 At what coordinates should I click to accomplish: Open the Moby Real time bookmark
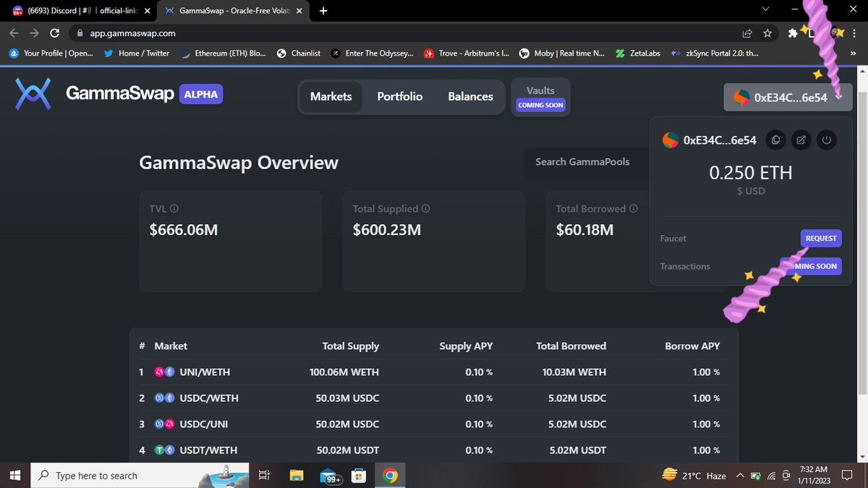point(562,53)
